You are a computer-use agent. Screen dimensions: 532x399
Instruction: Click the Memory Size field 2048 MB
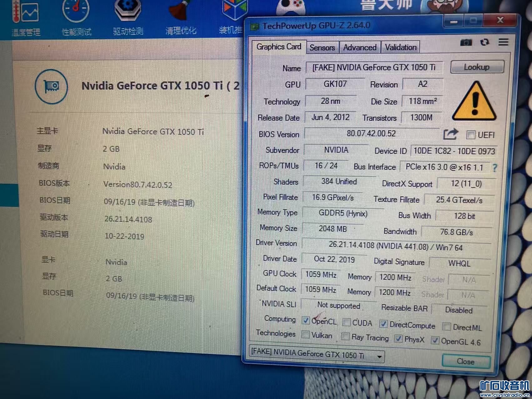pos(333,229)
